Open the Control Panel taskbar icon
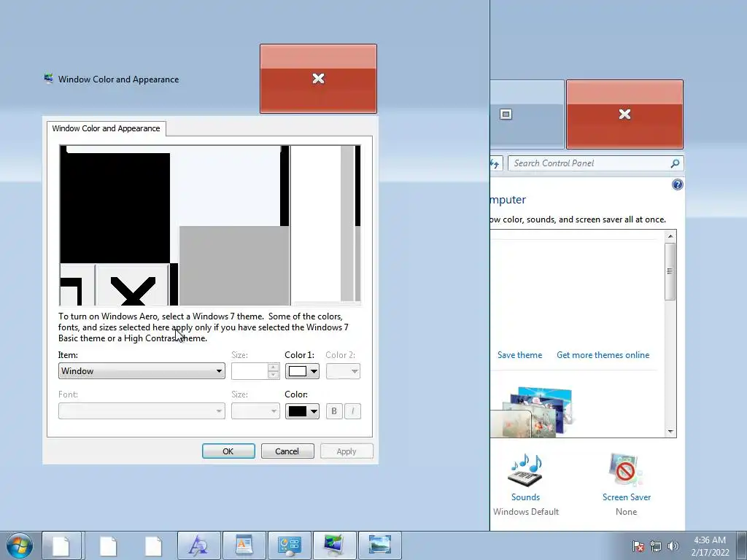Image resolution: width=747 pixels, height=560 pixels. [289, 545]
